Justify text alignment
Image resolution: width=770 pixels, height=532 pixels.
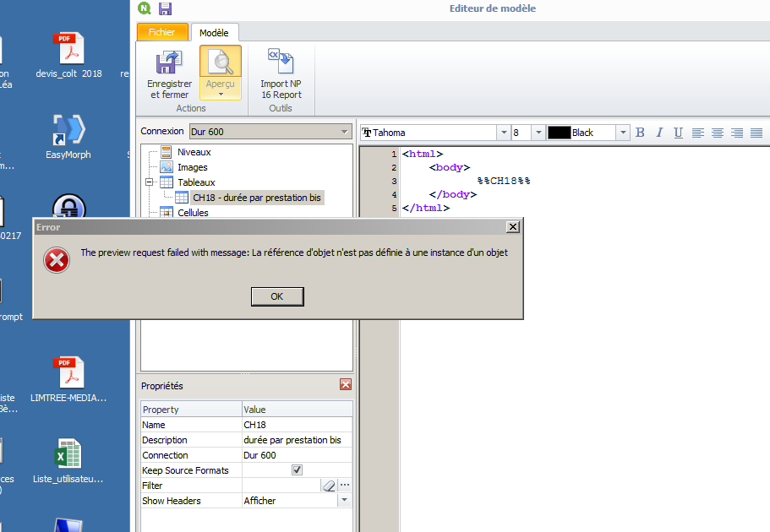(x=756, y=133)
